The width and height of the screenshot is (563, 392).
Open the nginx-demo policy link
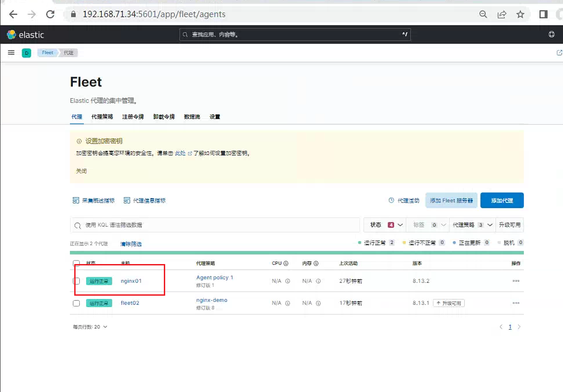pyautogui.click(x=212, y=300)
